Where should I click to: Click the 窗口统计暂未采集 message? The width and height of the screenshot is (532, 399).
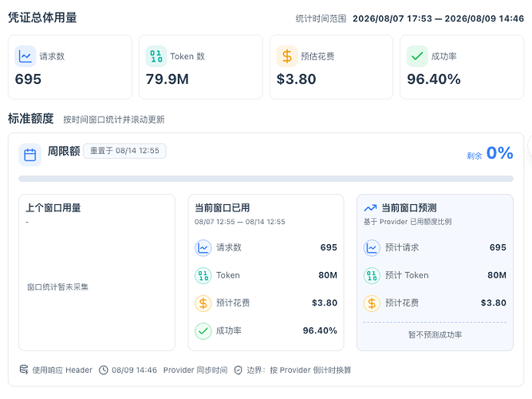pos(57,287)
